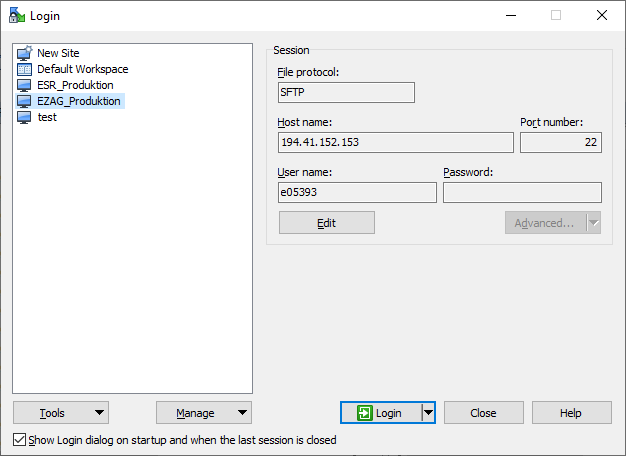The width and height of the screenshot is (626, 456).
Task: Select the EZAG_Produktion site
Action: coord(79,101)
